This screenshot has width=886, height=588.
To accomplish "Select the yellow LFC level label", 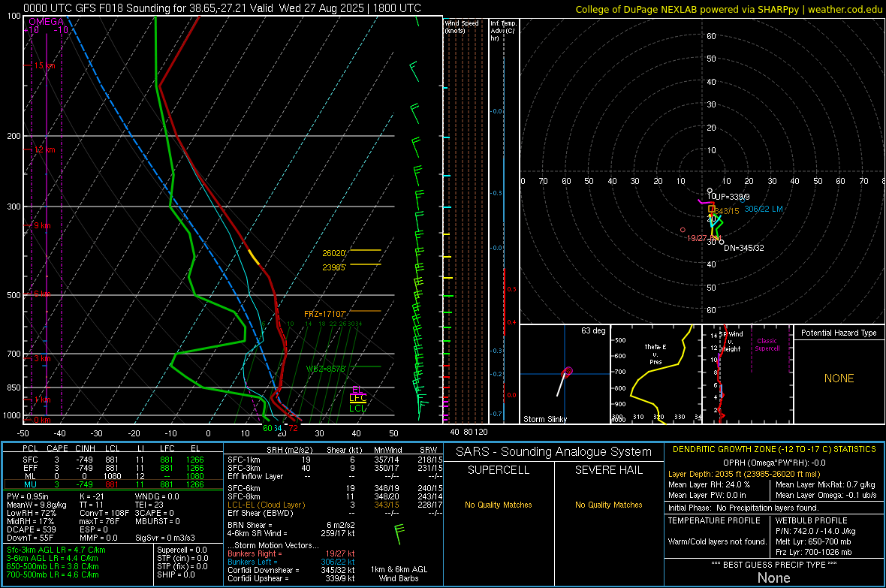I will tap(357, 398).
